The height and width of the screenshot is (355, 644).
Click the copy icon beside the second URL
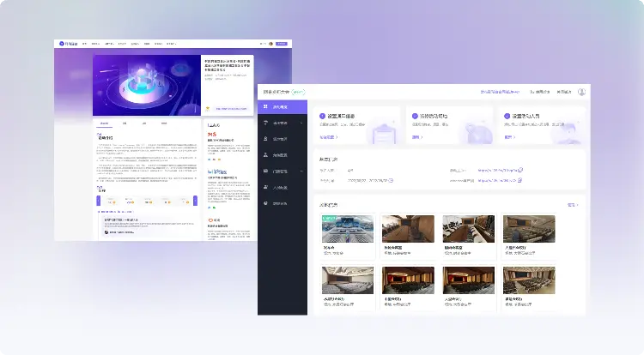tap(520, 180)
